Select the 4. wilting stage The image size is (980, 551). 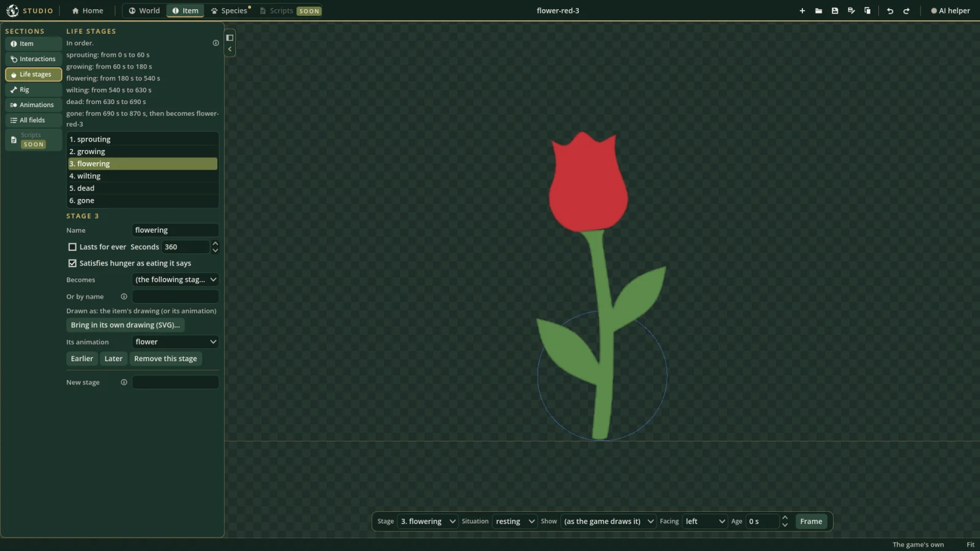pos(143,176)
